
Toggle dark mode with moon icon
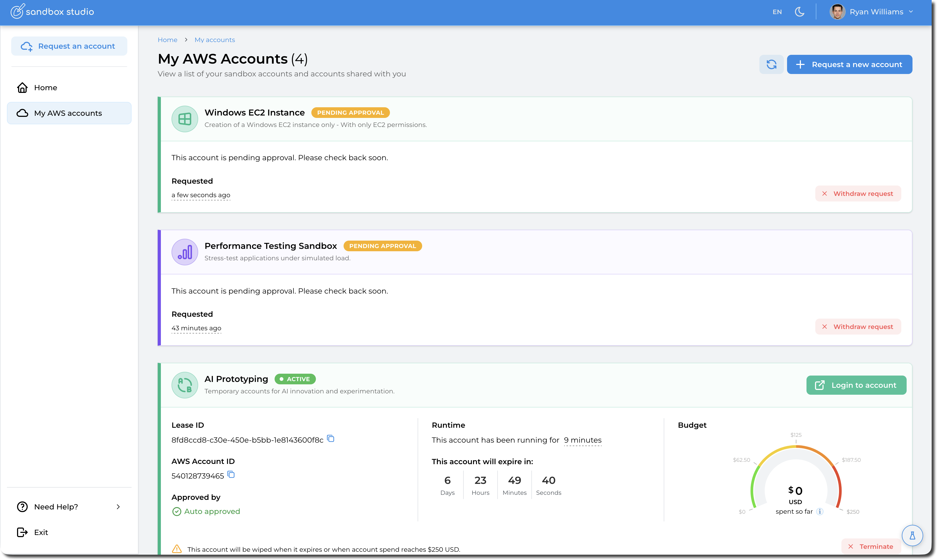coord(799,12)
